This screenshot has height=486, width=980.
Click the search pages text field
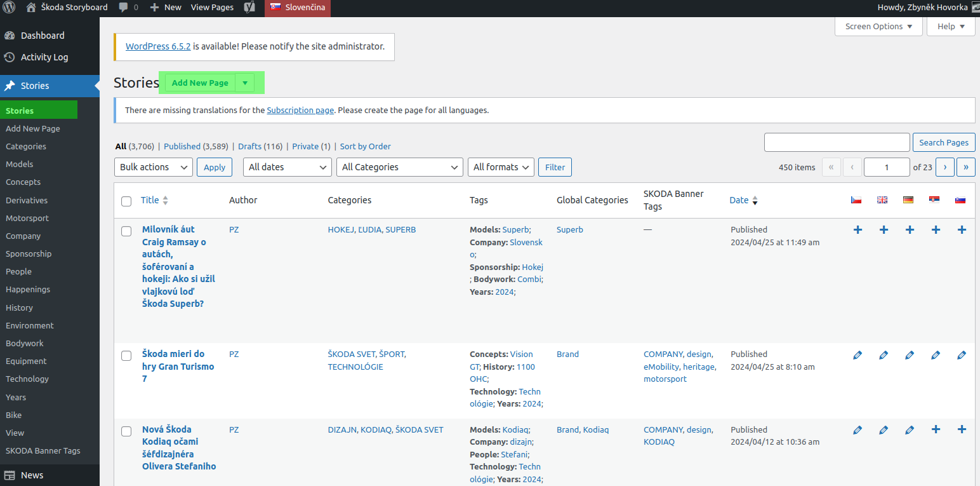[x=837, y=142]
